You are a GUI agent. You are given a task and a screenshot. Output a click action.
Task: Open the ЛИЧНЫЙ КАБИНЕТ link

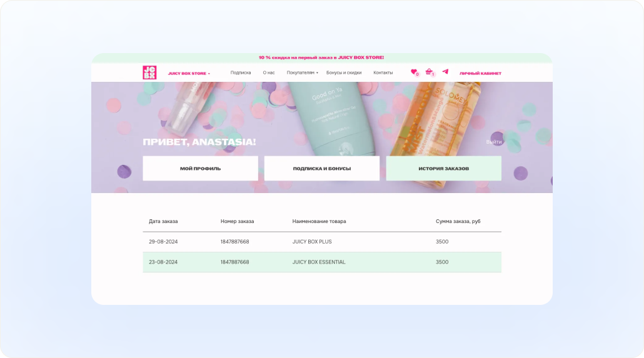point(480,74)
